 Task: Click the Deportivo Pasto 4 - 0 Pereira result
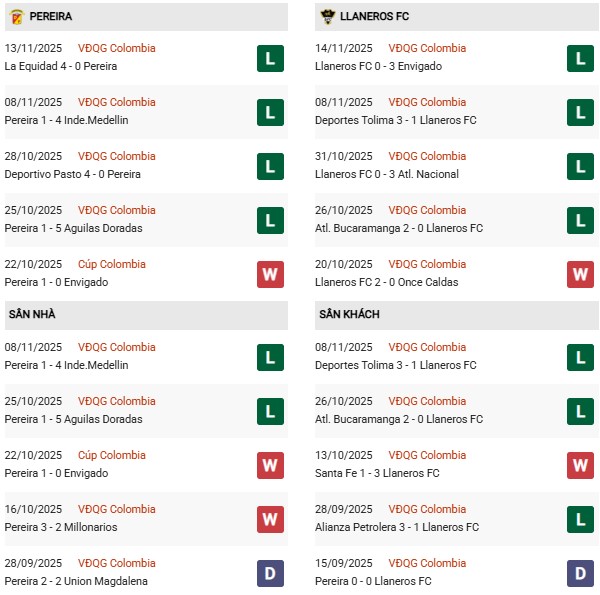[72, 174]
